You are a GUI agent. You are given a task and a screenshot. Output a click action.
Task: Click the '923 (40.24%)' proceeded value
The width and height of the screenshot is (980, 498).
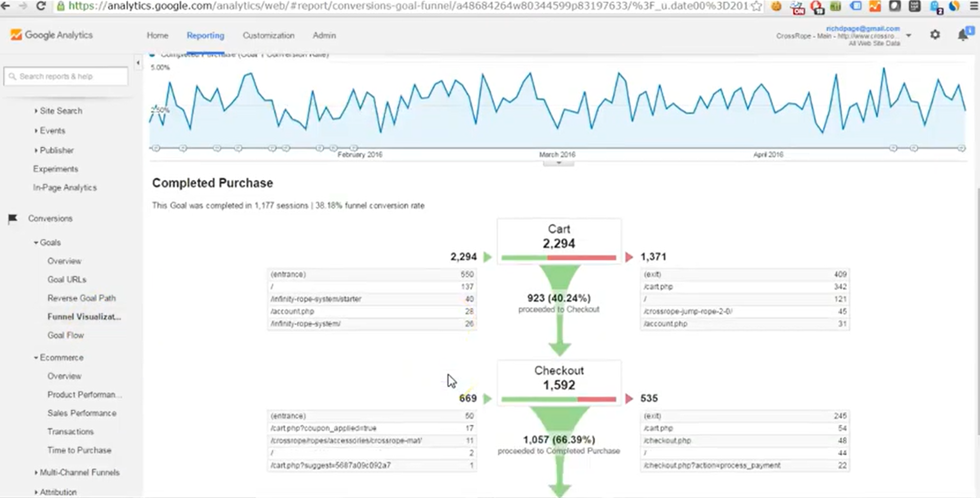pos(559,298)
